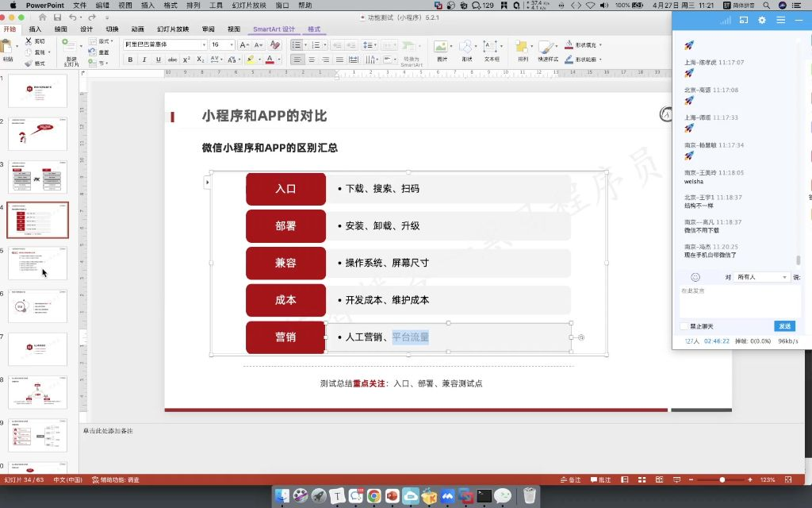This screenshot has height=508, width=812.
Task: Open the highlight color dropdown arrow
Action: pyautogui.click(x=259, y=60)
